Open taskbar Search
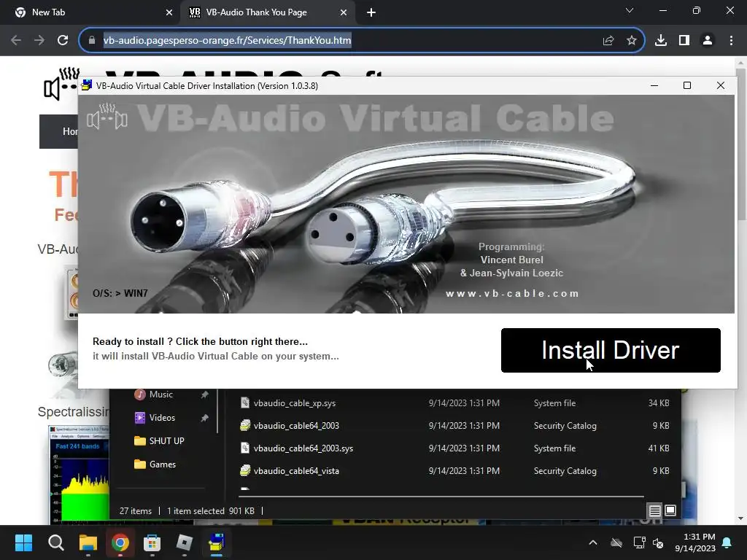Image resolution: width=747 pixels, height=560 pixels. (x=55, y=542)
